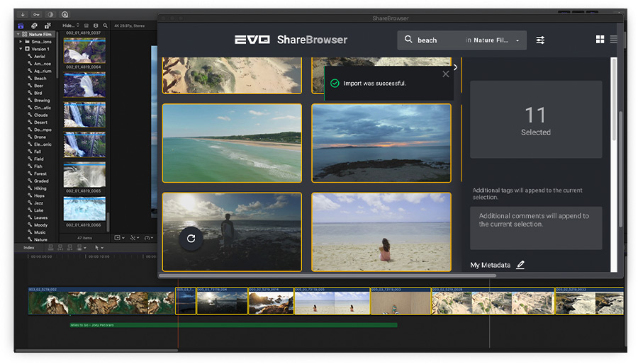Click the append clip edit icon
The image size is (638, 364).
(70, 247)
